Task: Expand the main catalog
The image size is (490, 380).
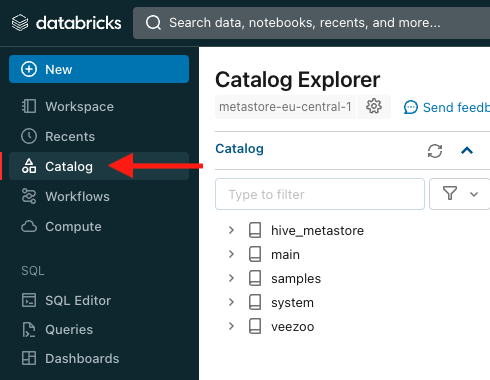Action: click(231, 254)
